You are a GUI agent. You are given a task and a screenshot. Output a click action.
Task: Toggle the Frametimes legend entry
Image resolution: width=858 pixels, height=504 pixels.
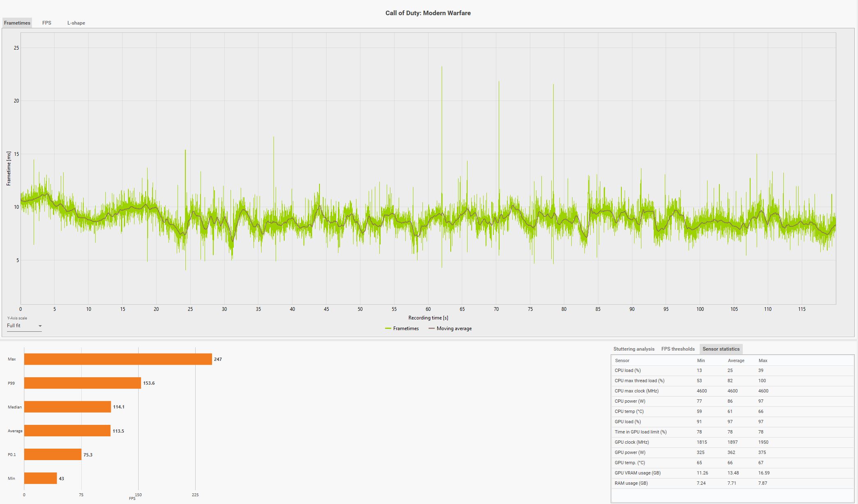point(406,328)
